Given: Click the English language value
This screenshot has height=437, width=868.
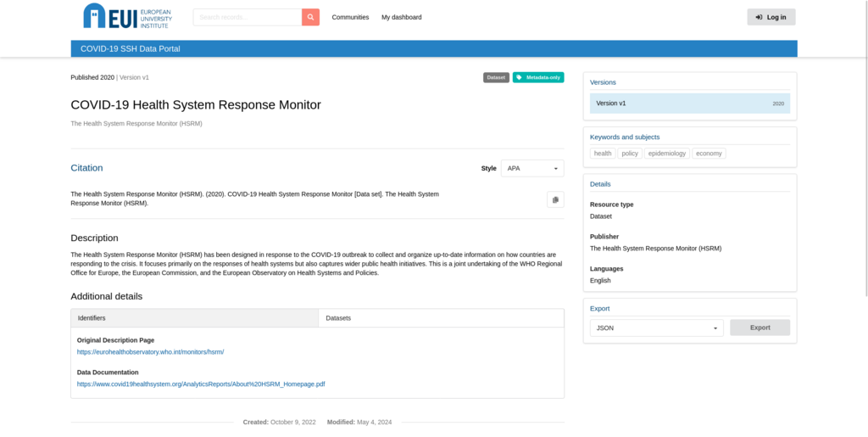Looking at the screenshot, I should (601, 280).
